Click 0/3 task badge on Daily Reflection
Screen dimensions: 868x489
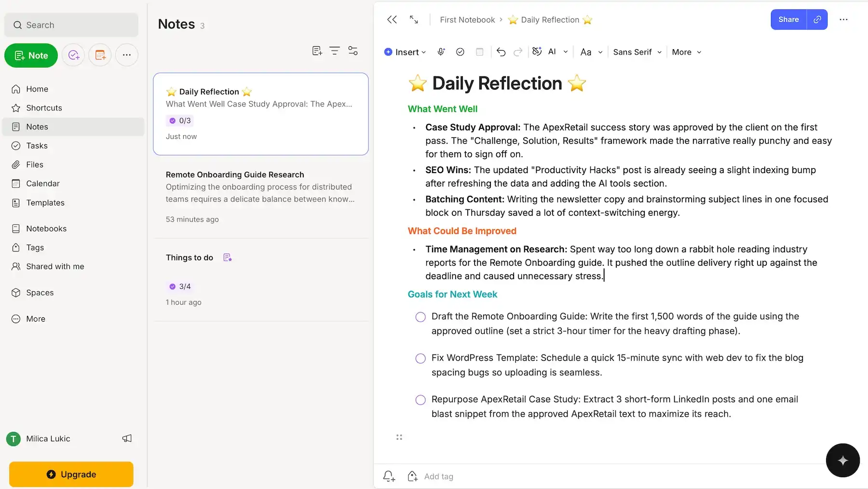pyautogui.click(x=180, y=121)
